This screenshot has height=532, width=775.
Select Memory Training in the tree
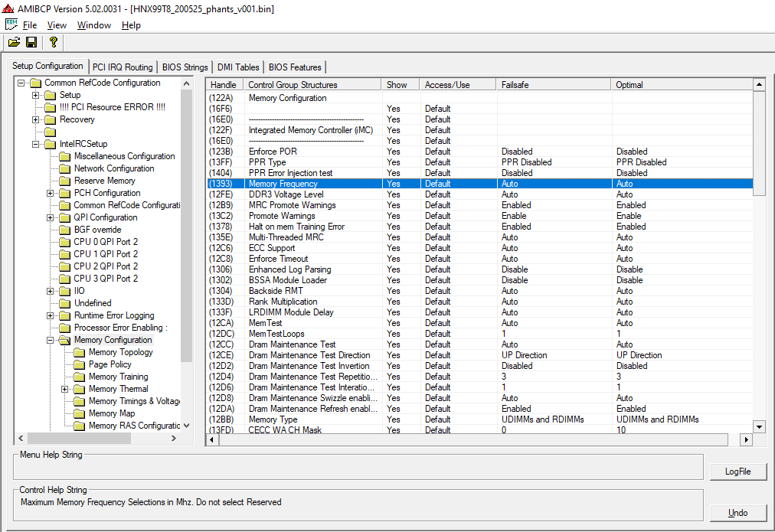point(118,377)
